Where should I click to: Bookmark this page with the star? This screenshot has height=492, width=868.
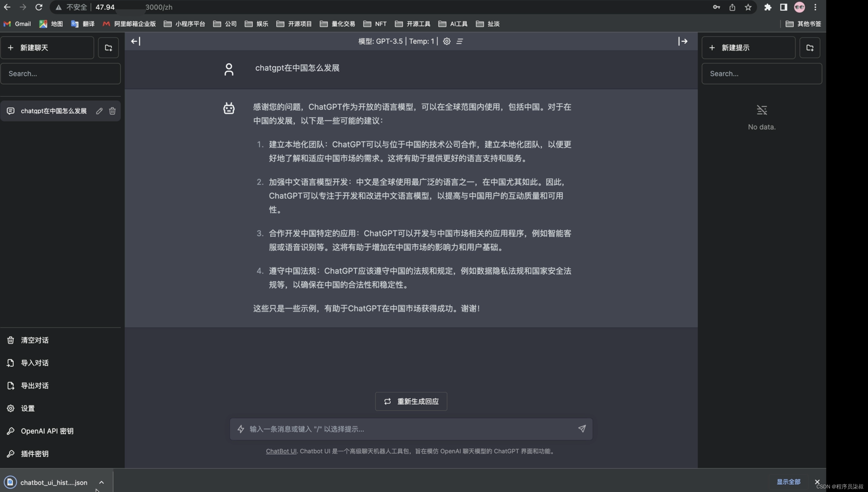[x=748, y=7]
